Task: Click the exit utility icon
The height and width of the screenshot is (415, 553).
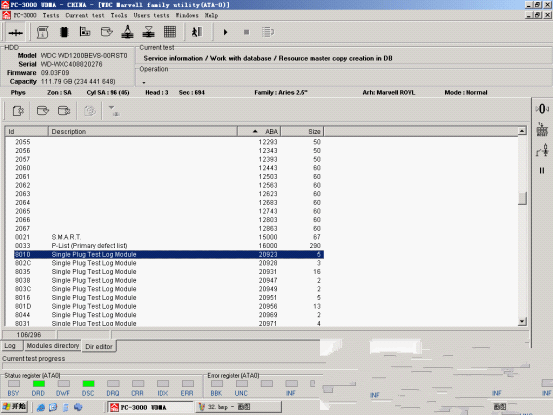Action: pyautogui.click(x=197, y=32)
